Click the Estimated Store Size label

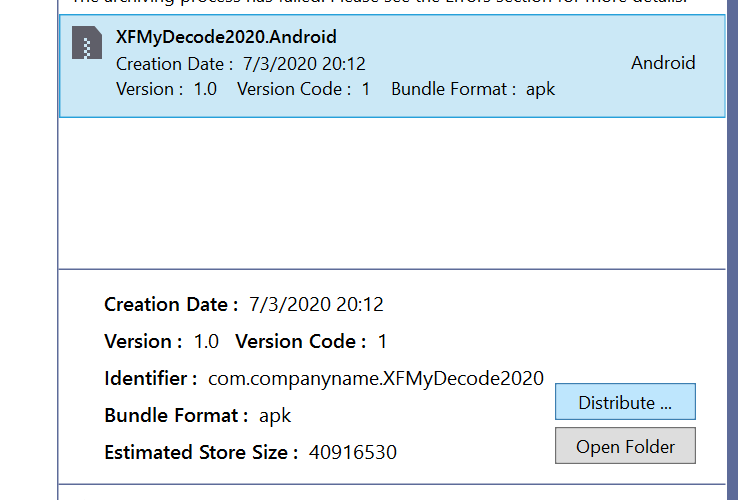pyautogui.click(x=201, y=452)
